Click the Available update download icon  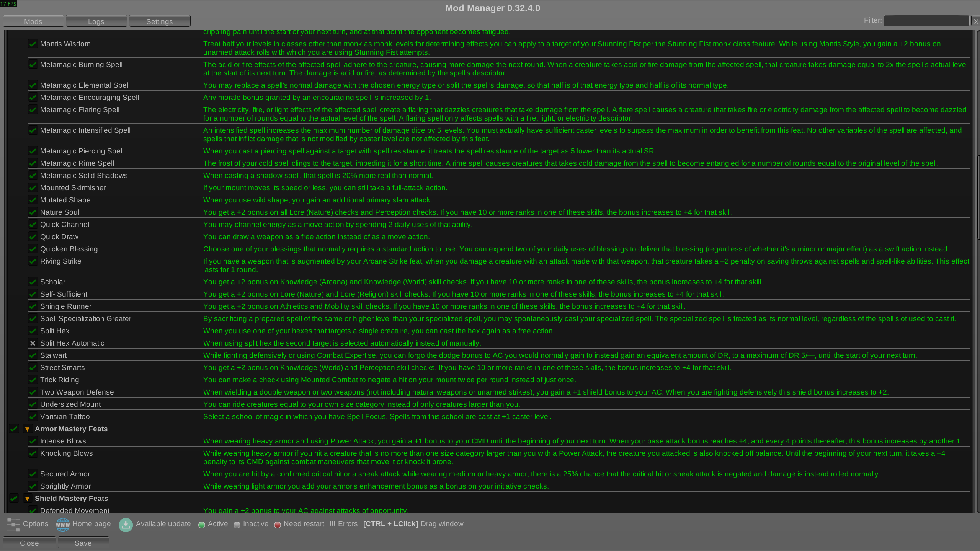pos(126,525)
